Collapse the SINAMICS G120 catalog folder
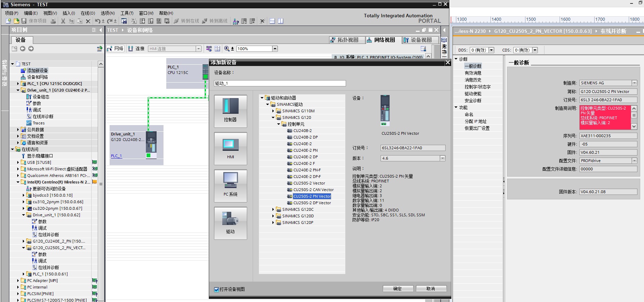The height and width of the screenshot is (302, 644). (273, 117)
